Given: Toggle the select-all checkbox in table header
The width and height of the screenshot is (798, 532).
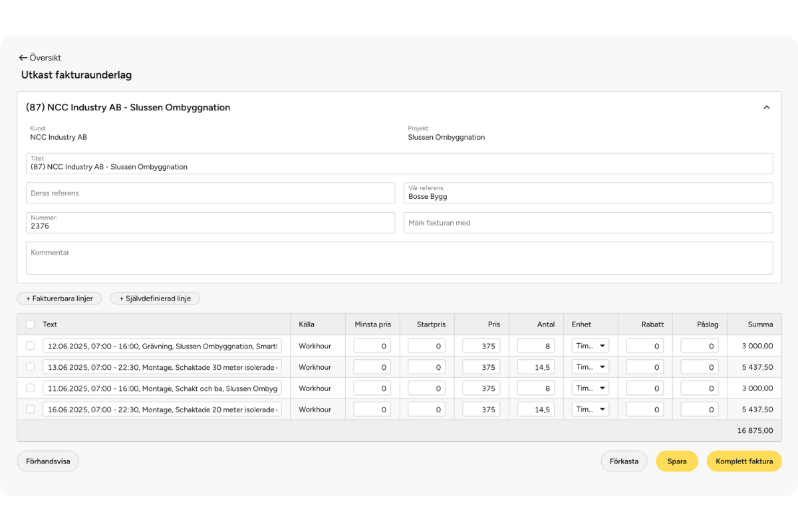Looking at the screenshot, I should pyautogui.click(x=30, y=325).
